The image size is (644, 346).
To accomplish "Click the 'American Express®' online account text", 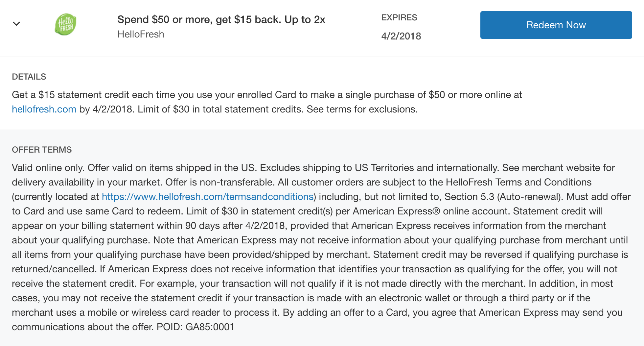I will pos(396,211).
